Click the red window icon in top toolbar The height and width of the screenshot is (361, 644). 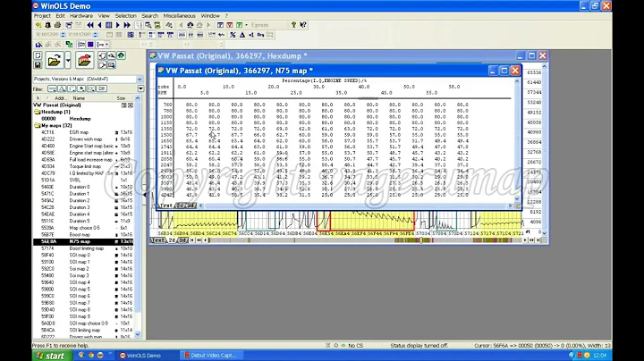pyautogui.click(x=230, y=25)
